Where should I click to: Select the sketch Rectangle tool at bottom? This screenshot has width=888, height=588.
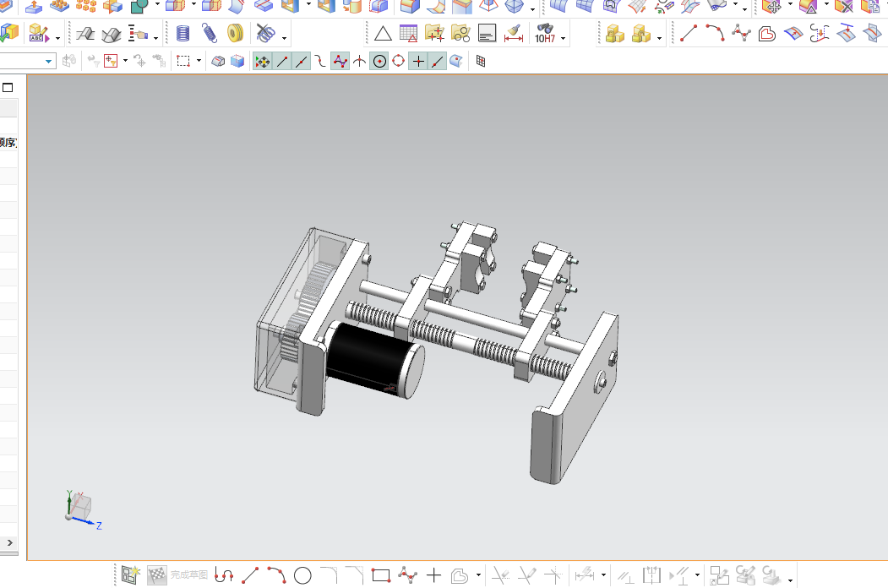(380, 575)
